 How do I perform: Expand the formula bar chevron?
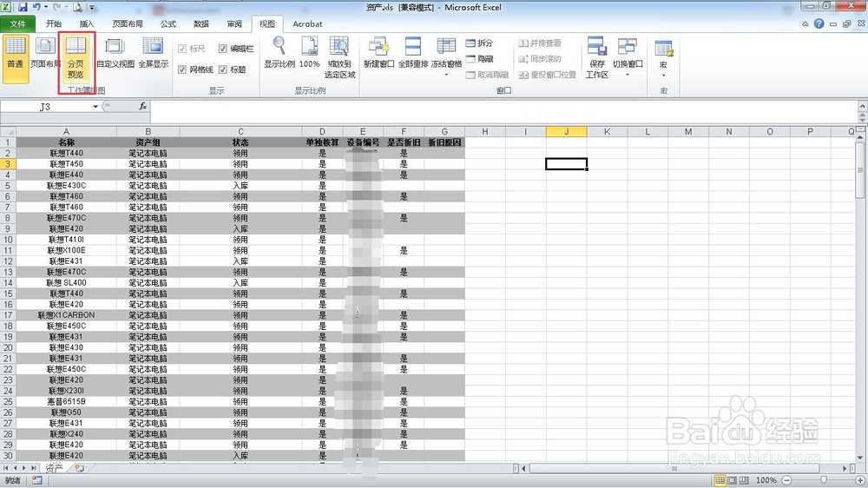coord(862,106)
